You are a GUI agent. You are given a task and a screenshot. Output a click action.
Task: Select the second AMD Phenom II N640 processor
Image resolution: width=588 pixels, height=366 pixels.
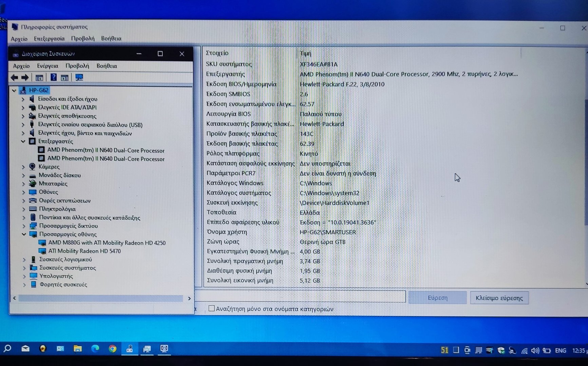pos(106,159)
